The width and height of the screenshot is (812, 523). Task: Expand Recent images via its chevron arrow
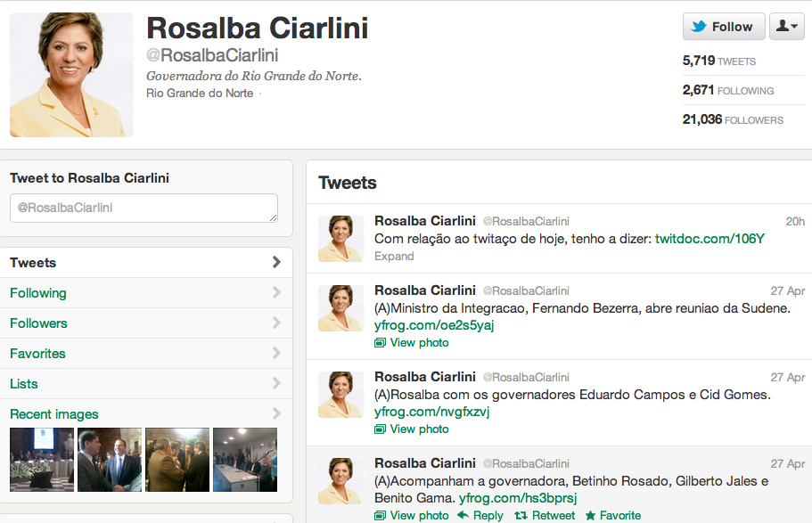(276, 413)
